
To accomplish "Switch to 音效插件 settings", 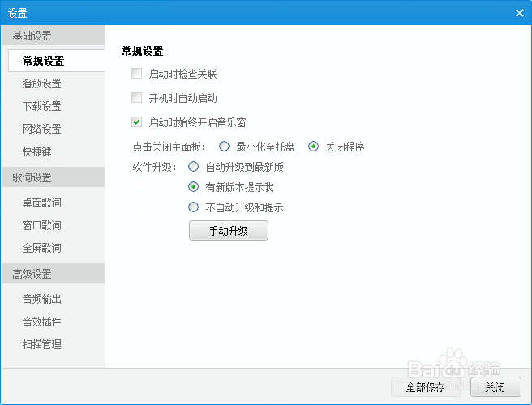I will tap(41, 322).
